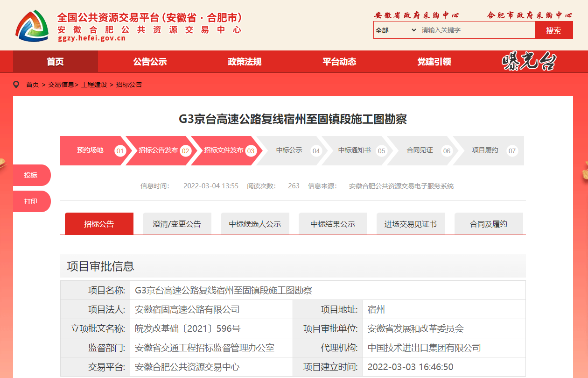
Task: Click the location pin breadcrumb icon
Action: (x=17, y=85)
